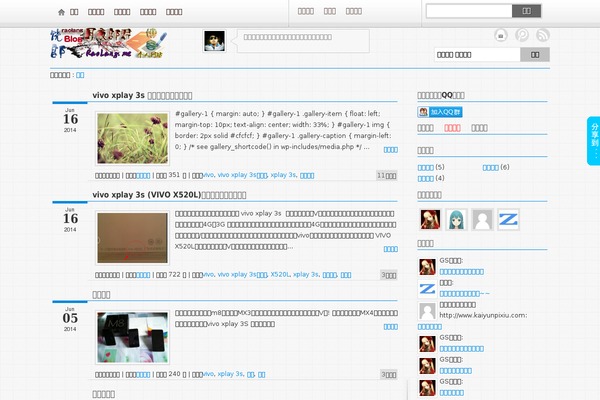
Task: Open comments badge on the 722-views post
Action: click(388, 275)
